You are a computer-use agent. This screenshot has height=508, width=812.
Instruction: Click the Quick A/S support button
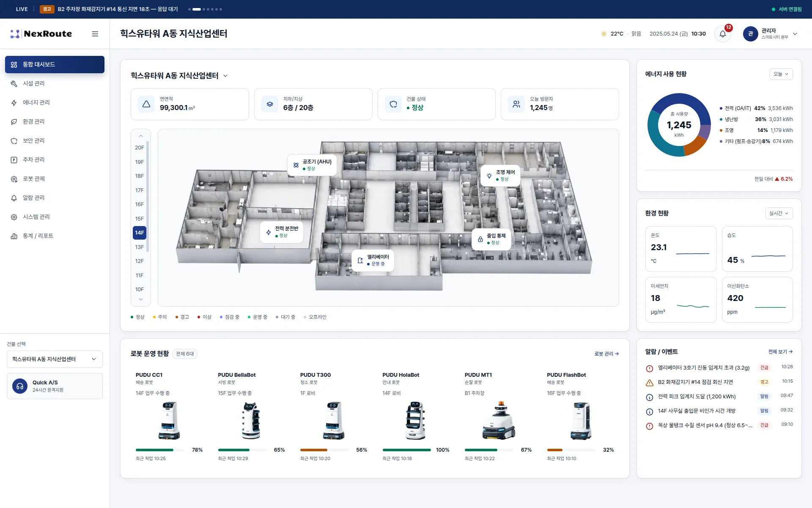coord(55,386)
